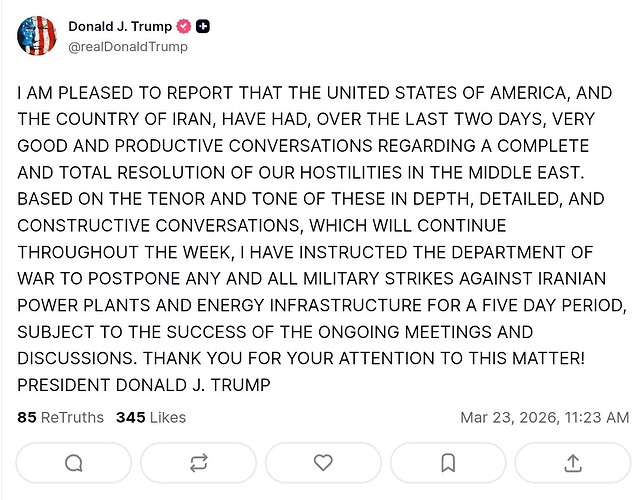The height and width of the screenshot is (500, 642).
Task: Like the post with the heart icon
Action: click(323, 463)
